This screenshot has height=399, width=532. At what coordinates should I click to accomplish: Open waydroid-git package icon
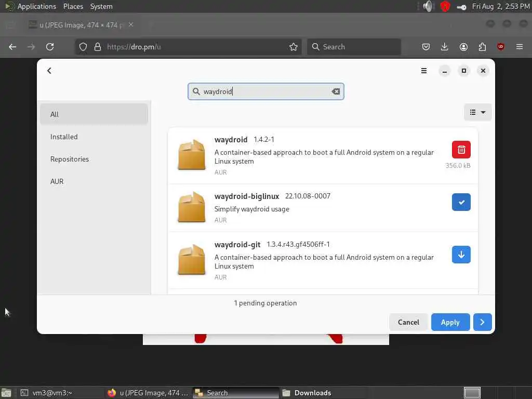(191, 260)
